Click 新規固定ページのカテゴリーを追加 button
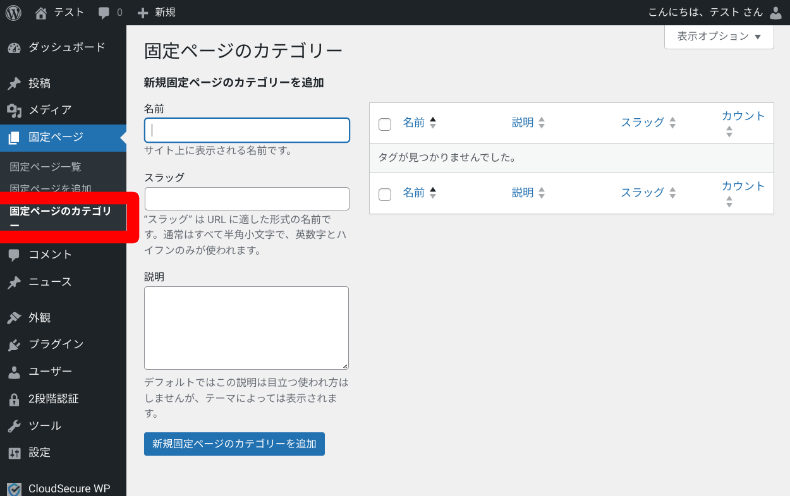790x496 pixels. click(x=234, y=444)
